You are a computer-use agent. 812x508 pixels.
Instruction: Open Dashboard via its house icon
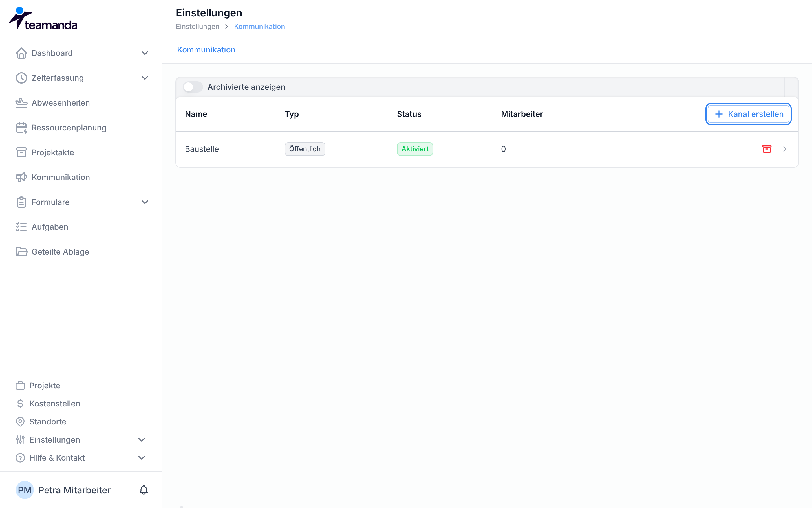pyautogui.click(x=21, y=53)
